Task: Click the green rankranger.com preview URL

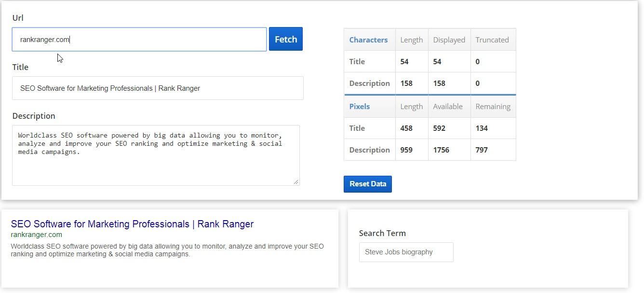Action: point(37,235)
